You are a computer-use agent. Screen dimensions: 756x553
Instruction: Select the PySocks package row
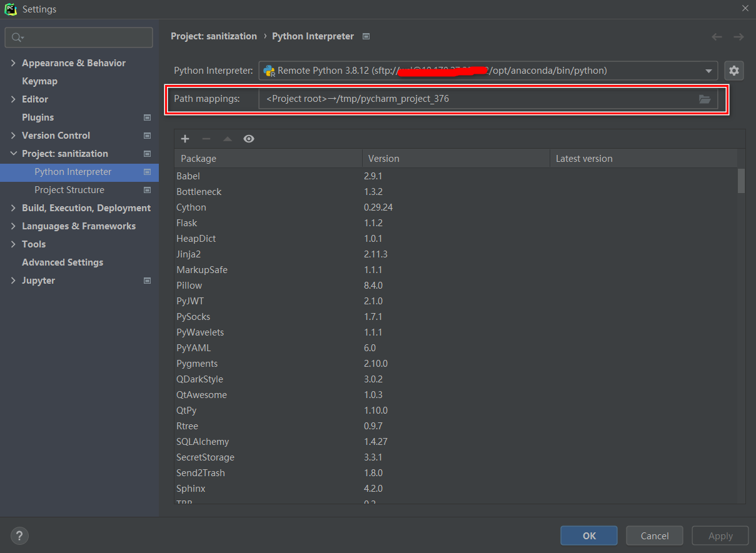pos(456,317)
